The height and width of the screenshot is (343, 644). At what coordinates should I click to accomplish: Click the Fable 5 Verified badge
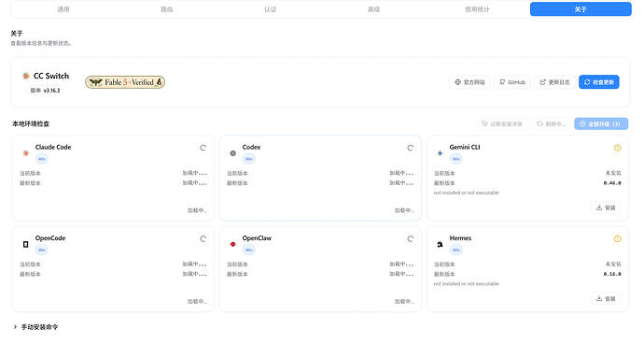tap(125, 82)
